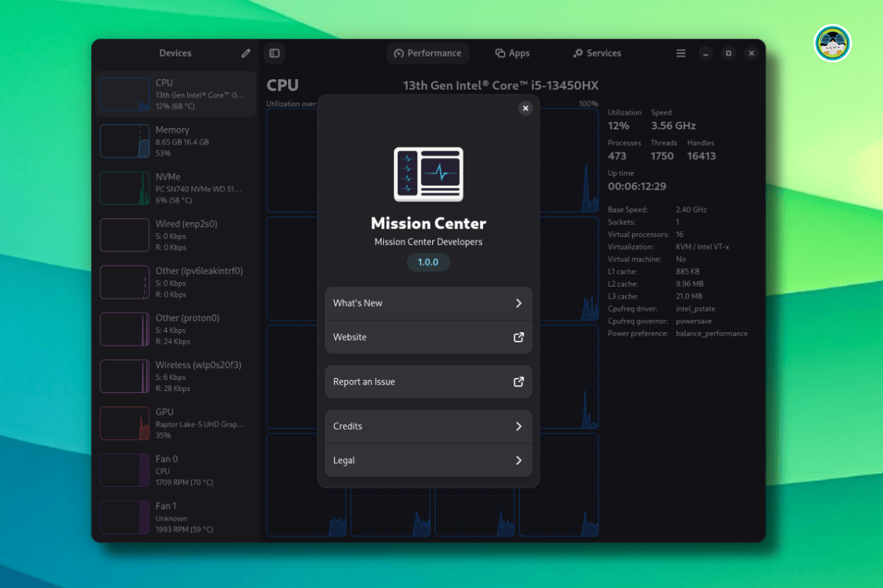The height and width of the screenshot is (588, 883).
Task: Expand the What's New row
Action: 428,303
